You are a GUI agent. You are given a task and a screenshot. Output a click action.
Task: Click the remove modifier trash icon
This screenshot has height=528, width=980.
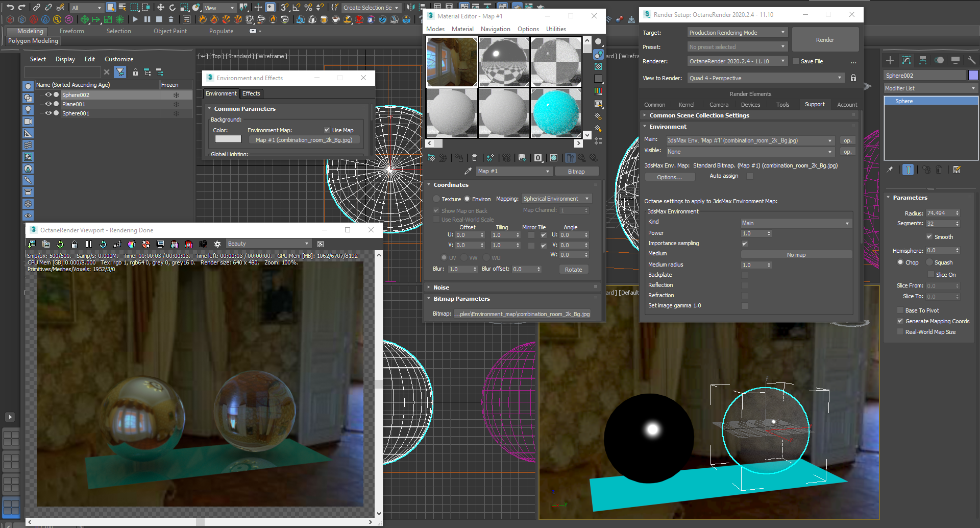939,170
